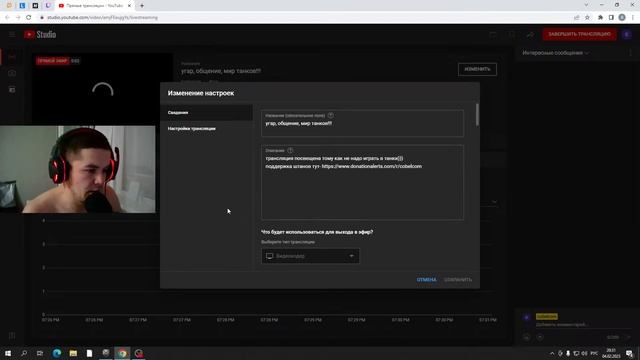Open browser extensions puzzle icon

tap(600, 18)
